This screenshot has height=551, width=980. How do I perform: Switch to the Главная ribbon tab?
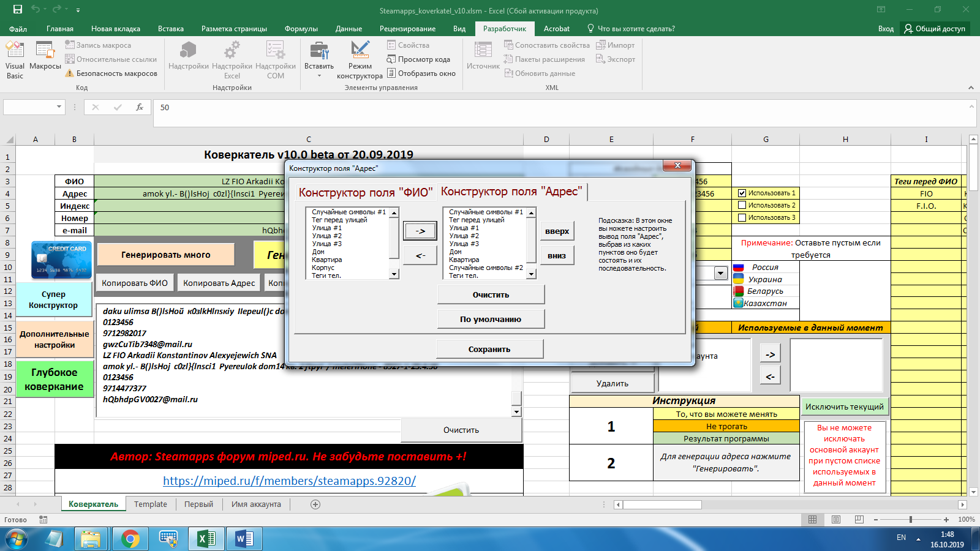click(x=60, y=29)
